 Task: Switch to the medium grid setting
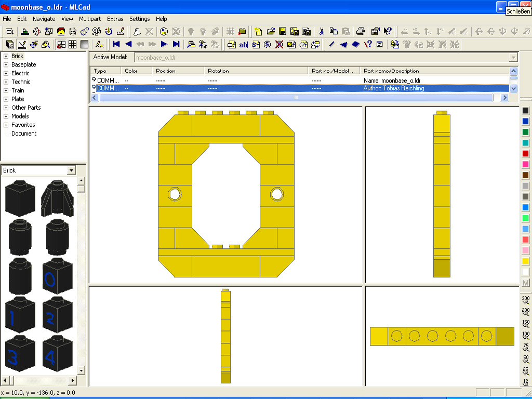pyautogui.click(x=73, y=45)
